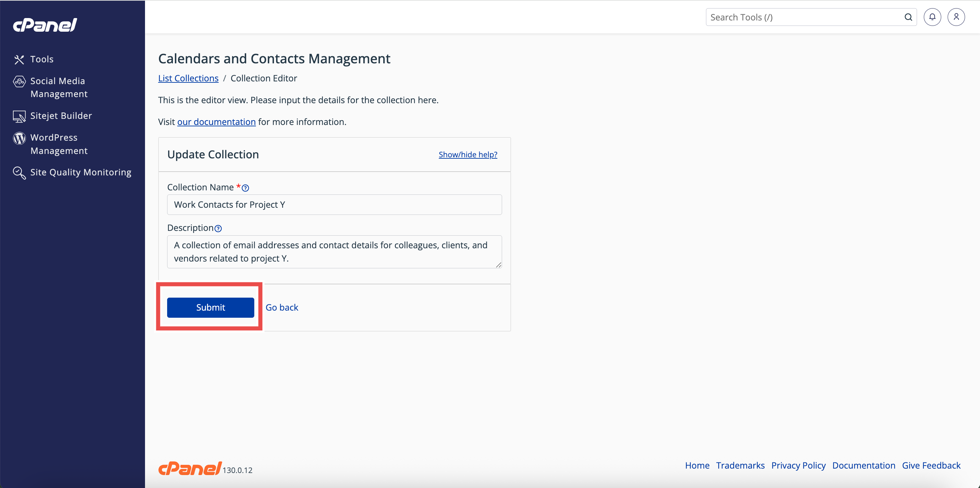Open the user account icon
Screen dimensions: 980x488
click(955, 17)
